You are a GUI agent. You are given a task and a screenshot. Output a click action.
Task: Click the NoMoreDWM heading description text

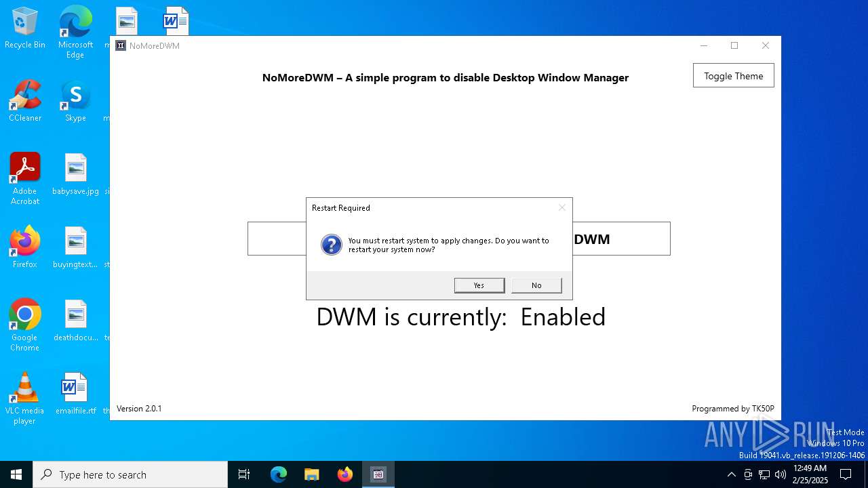click(x=446, y=77)
